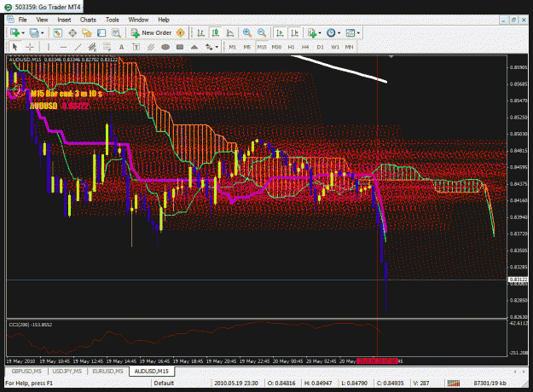This screenshot has height=392, width=533.
Task: Switch to the GBPUSD,M5 chart tab
Action: 26,372
